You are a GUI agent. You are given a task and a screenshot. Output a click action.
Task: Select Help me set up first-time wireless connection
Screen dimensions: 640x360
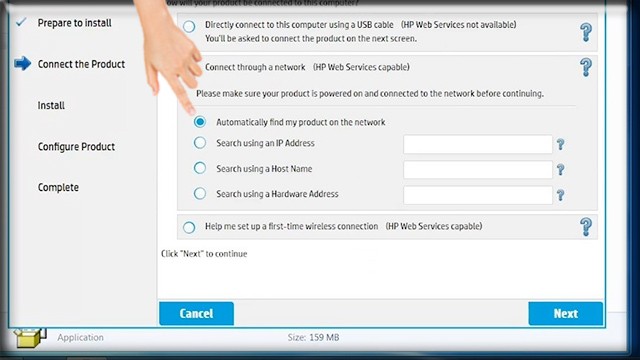tap(189, 227)
